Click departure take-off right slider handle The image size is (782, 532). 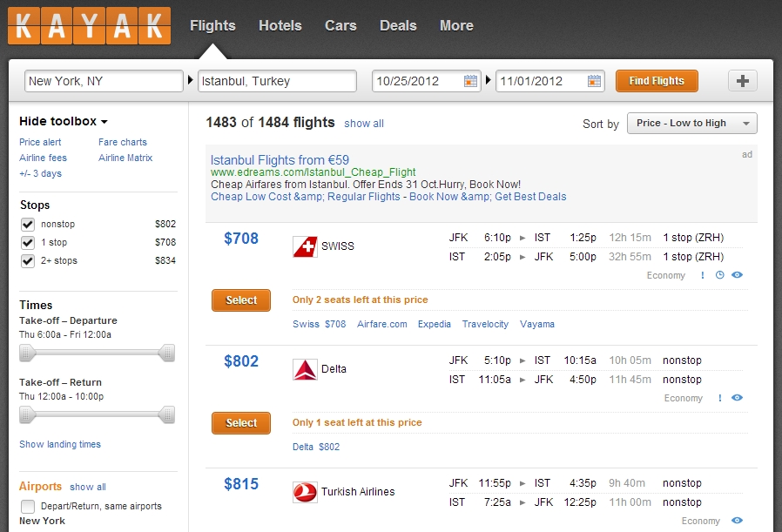pos(167,353)
